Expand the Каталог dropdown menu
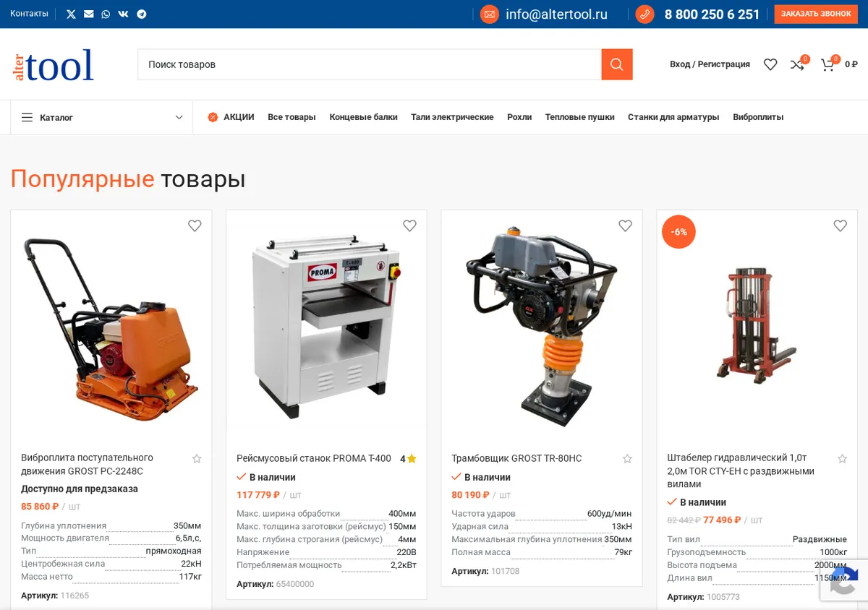Image resolution: width=868 pixels, height=610 pixels. pyautogui.click(x=102, y=117)
